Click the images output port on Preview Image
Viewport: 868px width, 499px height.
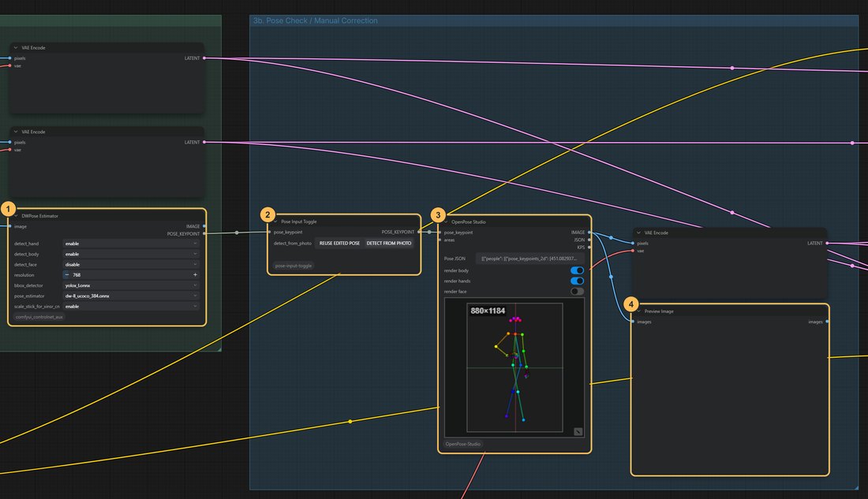(x=827, y=322)
